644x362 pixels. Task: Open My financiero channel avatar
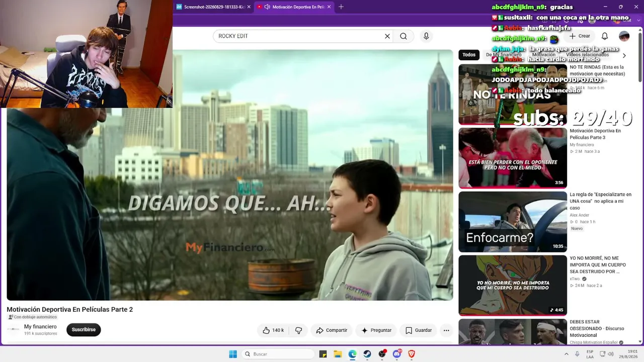[14, 330]
